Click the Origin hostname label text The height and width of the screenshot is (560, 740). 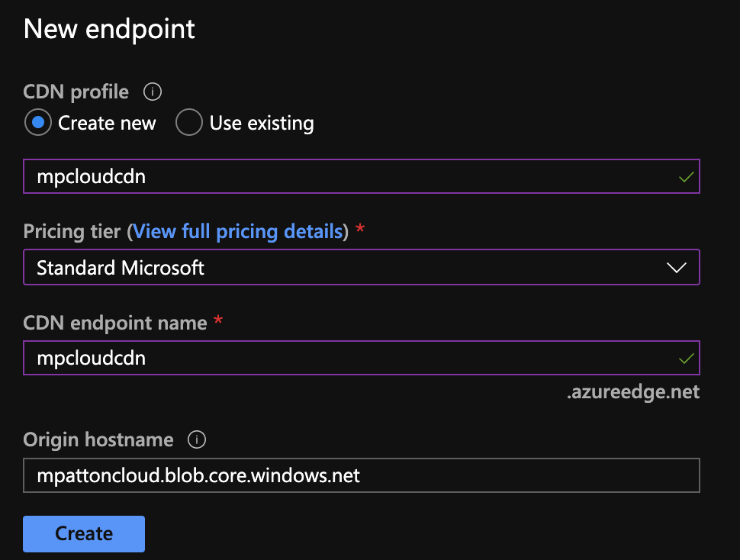click(x=98, y=440)
